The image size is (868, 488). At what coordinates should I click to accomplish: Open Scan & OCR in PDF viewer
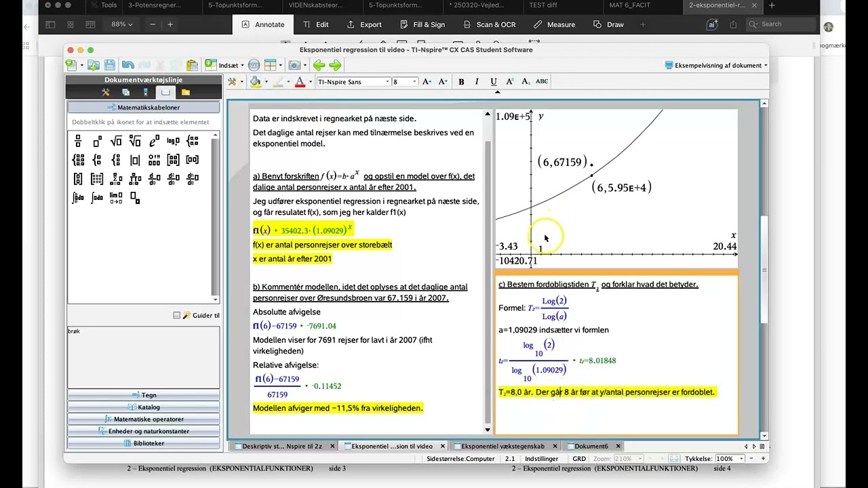pos(490,24)
